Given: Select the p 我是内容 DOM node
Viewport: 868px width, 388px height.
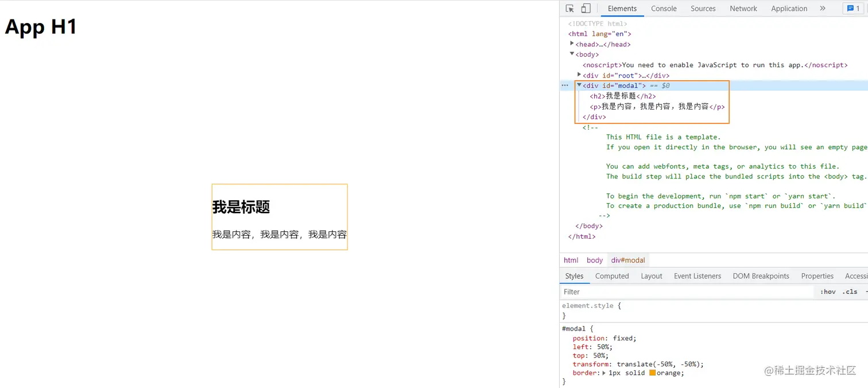Looking at the screenshot, I should (x=657, y=106).
